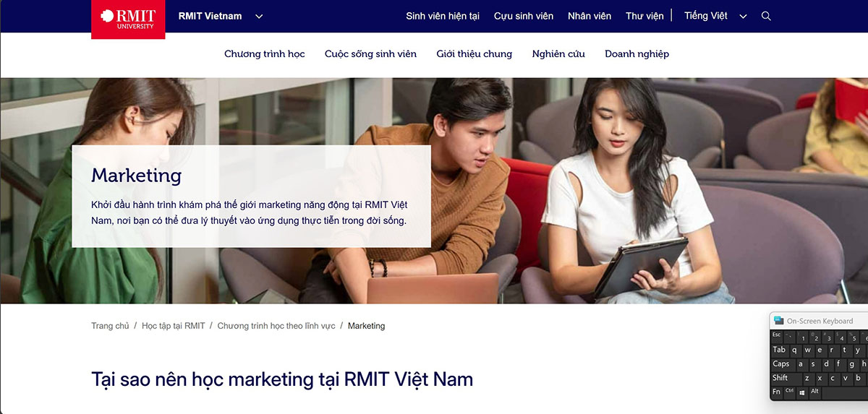Tap the 4 key on On-Screen Keyboard
This screenshot has width=868, height=414.
pos(841,337)
